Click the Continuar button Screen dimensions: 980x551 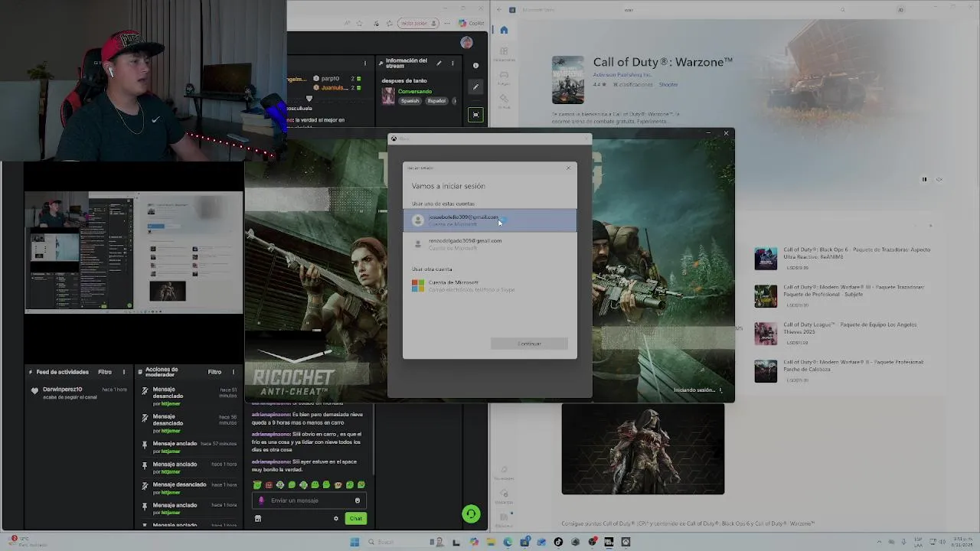[529, 344]
